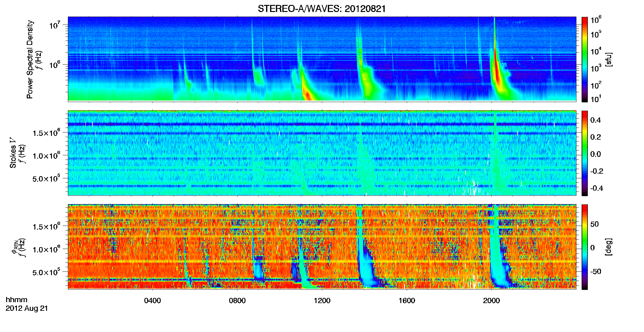This screenshot has width=644, height=332.
Task: Select the hhmm time format label
Action: [17, 300]
